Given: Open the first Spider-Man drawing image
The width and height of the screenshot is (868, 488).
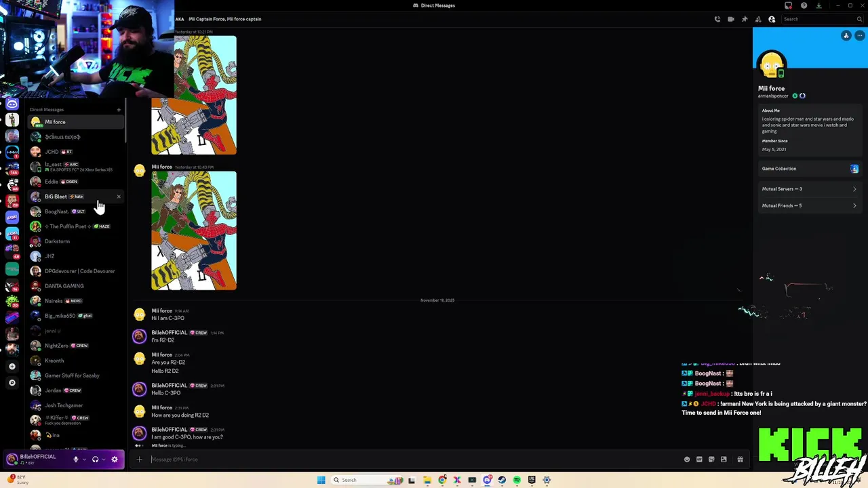Looking at the screenshot, I should [x=194, y=95].
